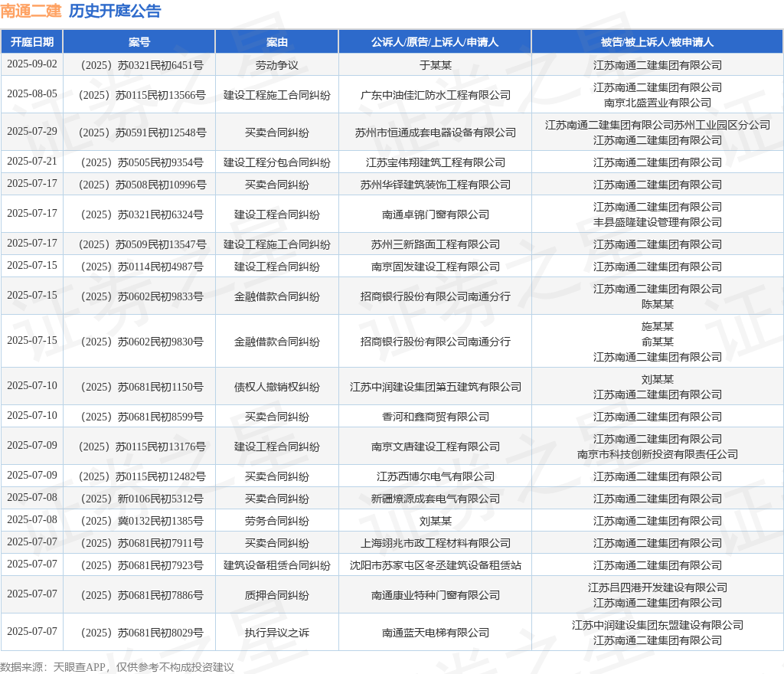Click the 案号 column header
The image size is (784, 674).
[x=139, y=42]
